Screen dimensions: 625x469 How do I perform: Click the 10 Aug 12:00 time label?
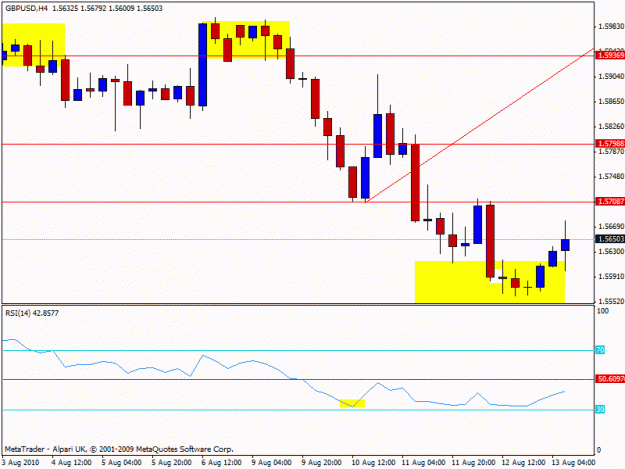pos(373,463)
